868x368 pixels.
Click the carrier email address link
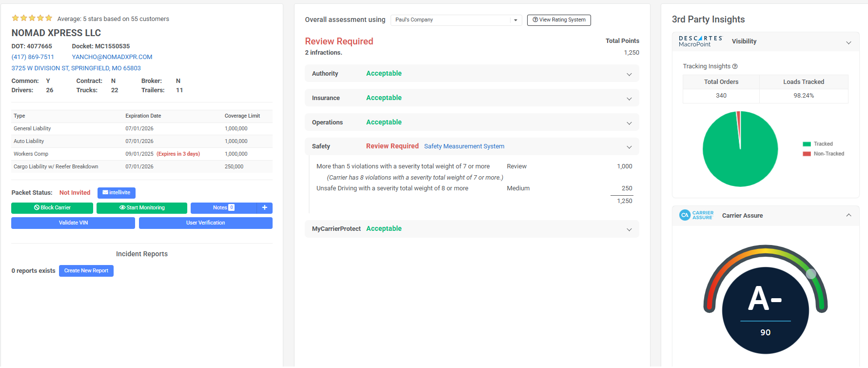pyautogui.click(x=112, y=57)
